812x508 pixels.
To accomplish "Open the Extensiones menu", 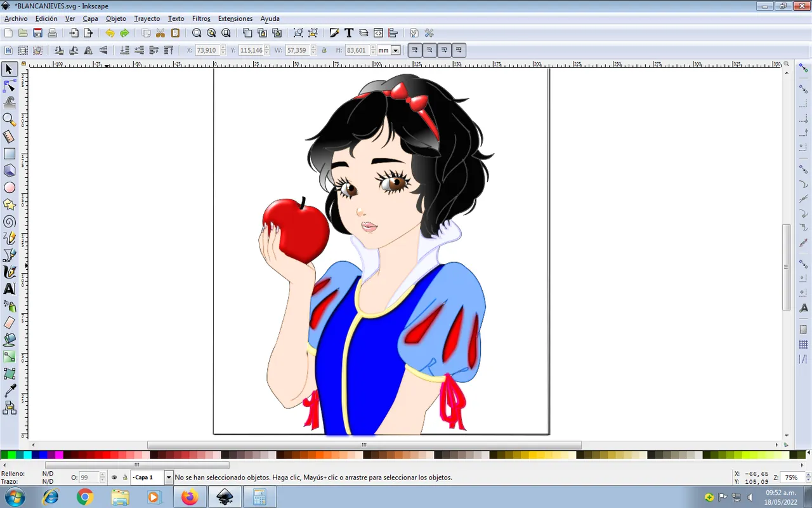I will tap(235, 18).
